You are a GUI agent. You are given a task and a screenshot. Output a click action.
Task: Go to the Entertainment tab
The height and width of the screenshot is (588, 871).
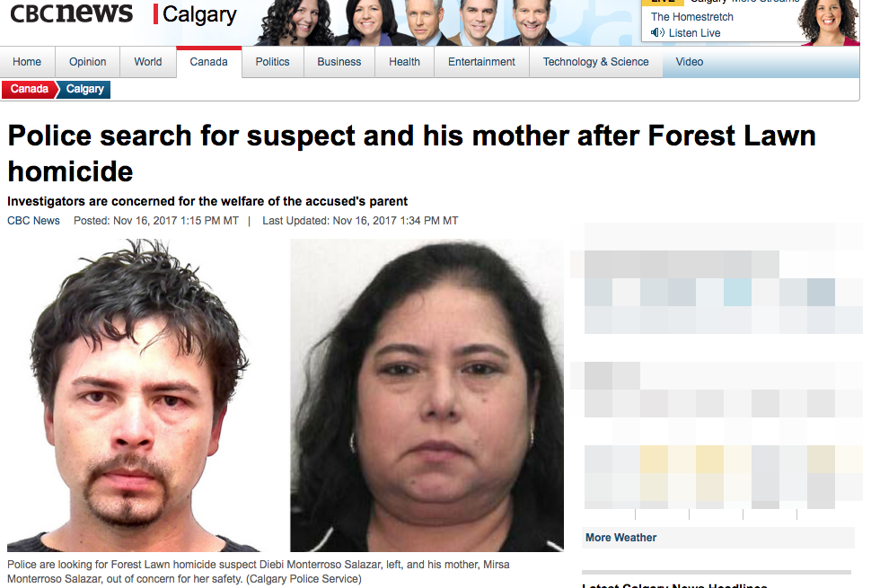tap(481, 62)
